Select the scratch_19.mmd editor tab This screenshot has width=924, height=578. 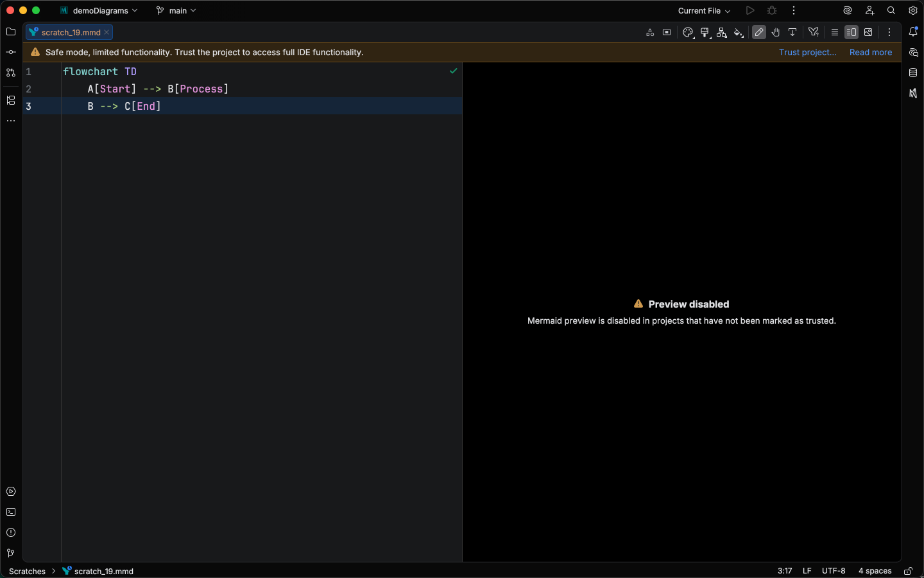(69, 32)
